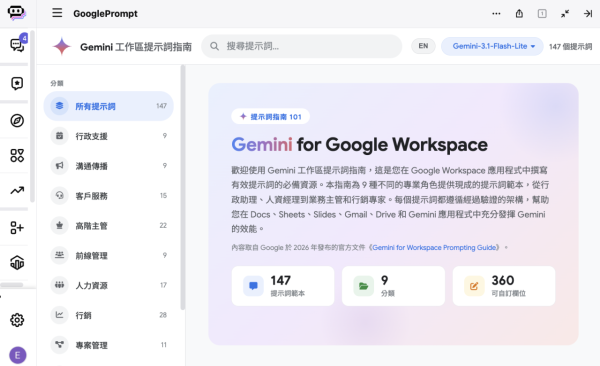Click the team icon next to 前線管理
600x366 pixels.
59,255
